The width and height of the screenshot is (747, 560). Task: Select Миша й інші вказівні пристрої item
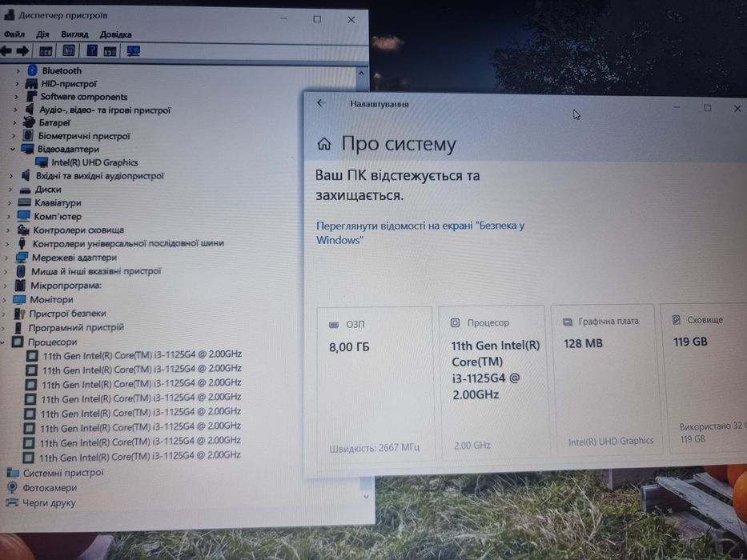click(96, 271)
